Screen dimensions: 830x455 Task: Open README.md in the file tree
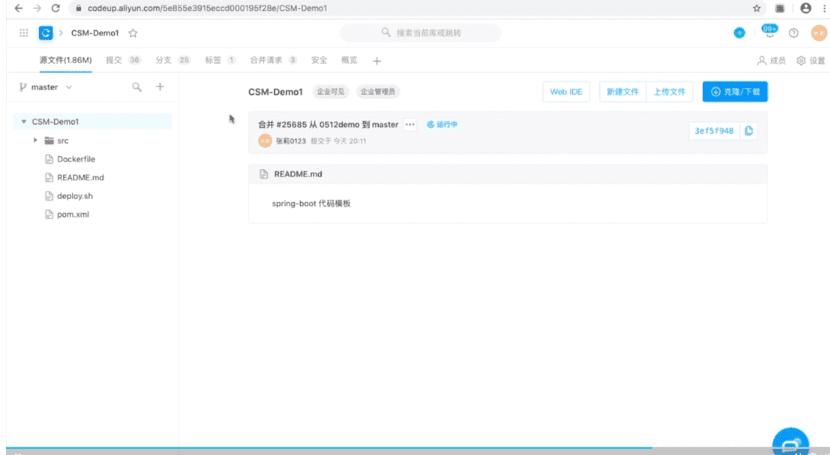point(80,177)
